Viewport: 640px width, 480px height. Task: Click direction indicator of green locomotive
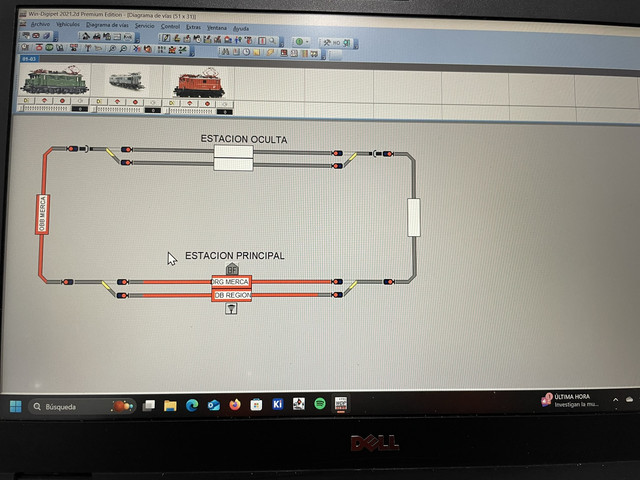click(x=44, y=100)
